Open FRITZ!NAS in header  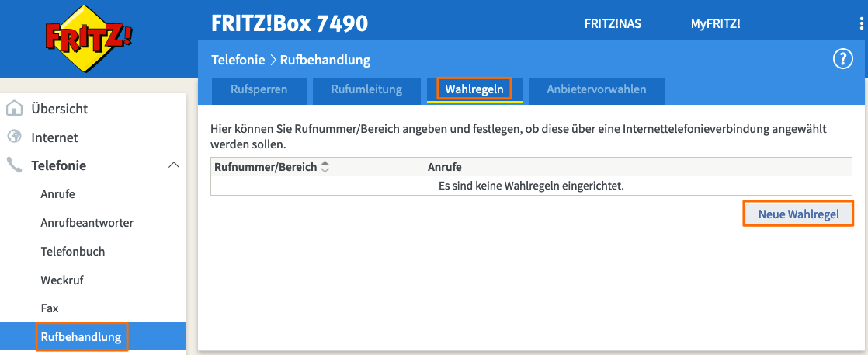(x=613, y=24)
